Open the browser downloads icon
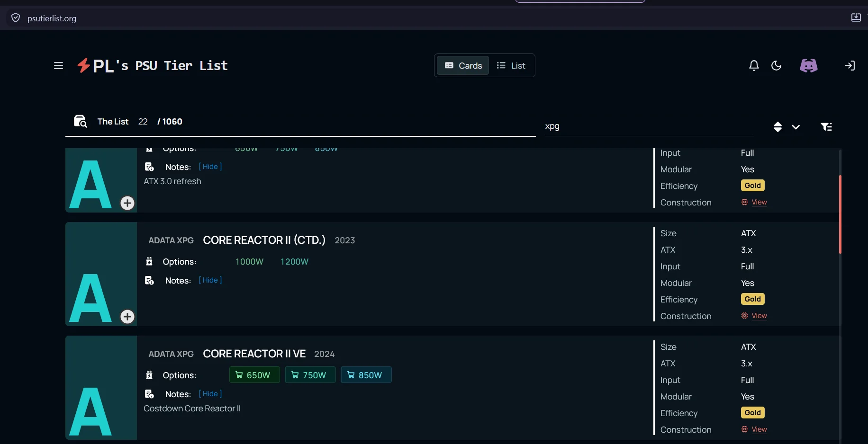This screenshot has height=444, width=868. coord(856,18)
